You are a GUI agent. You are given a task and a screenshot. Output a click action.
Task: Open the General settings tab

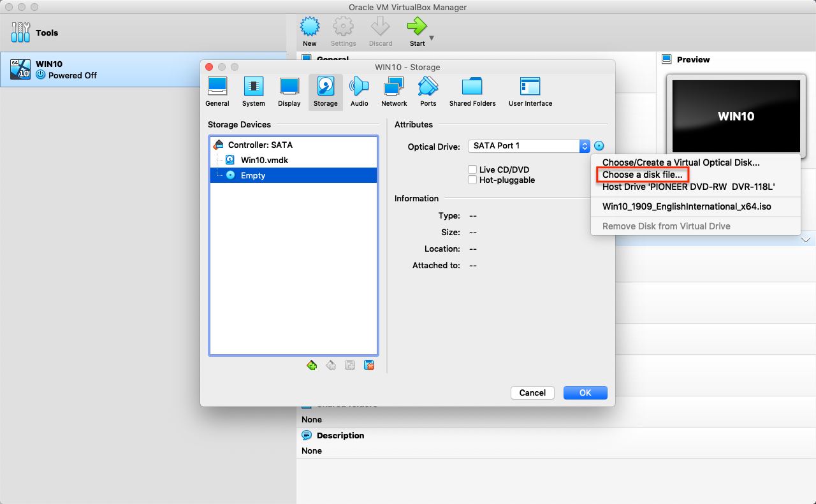217,92
